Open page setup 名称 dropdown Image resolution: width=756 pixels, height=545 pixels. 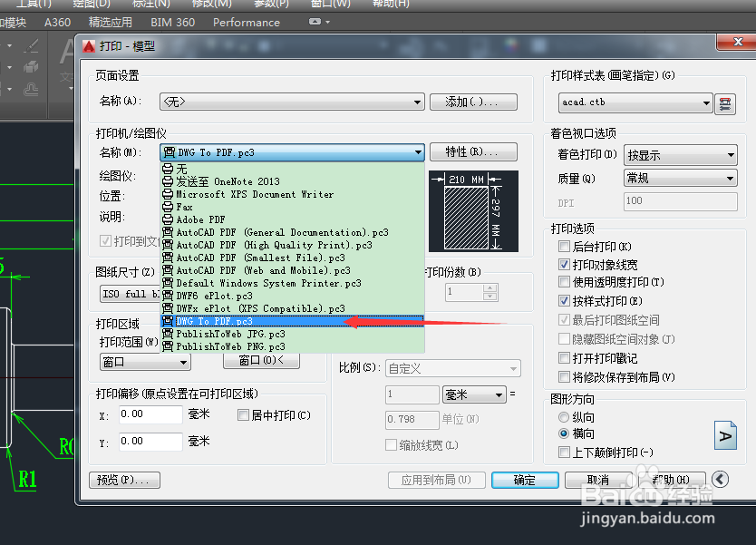pyautogui.click(x=292, y=102)
